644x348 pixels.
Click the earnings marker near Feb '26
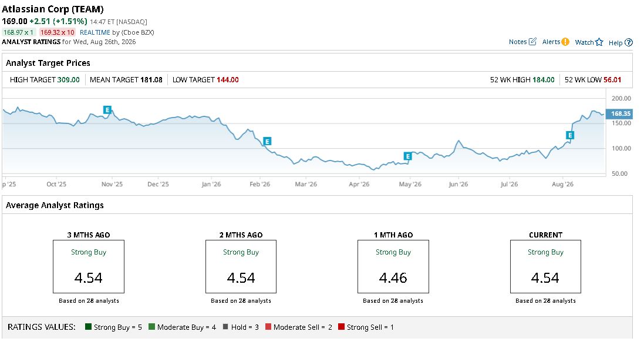click(267, 142)
